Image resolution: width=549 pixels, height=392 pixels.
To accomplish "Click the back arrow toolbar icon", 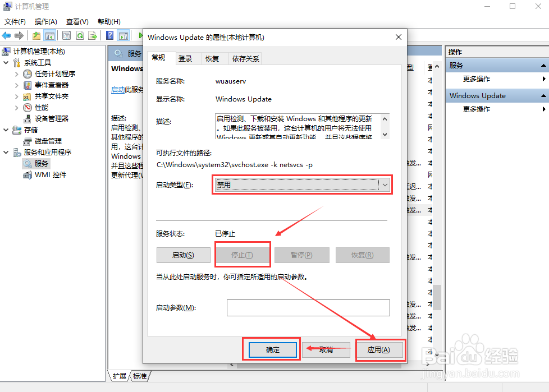I will (6, 35).
